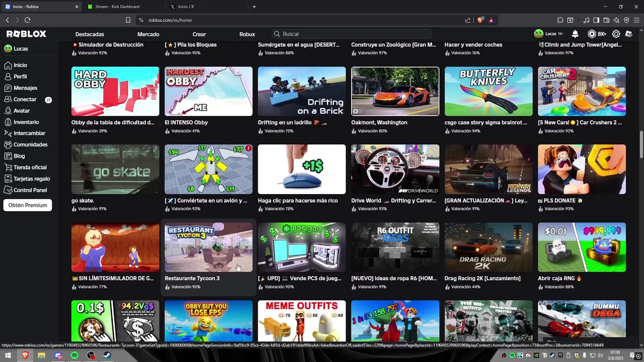Open Comunidades in the left sidebar
Image resolution: width=644 pixels, height=362 pixels.
point(26,145)
